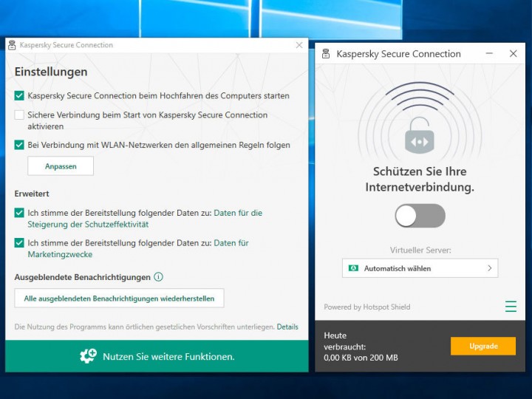Click the Anpassen button

pos(61,166)
